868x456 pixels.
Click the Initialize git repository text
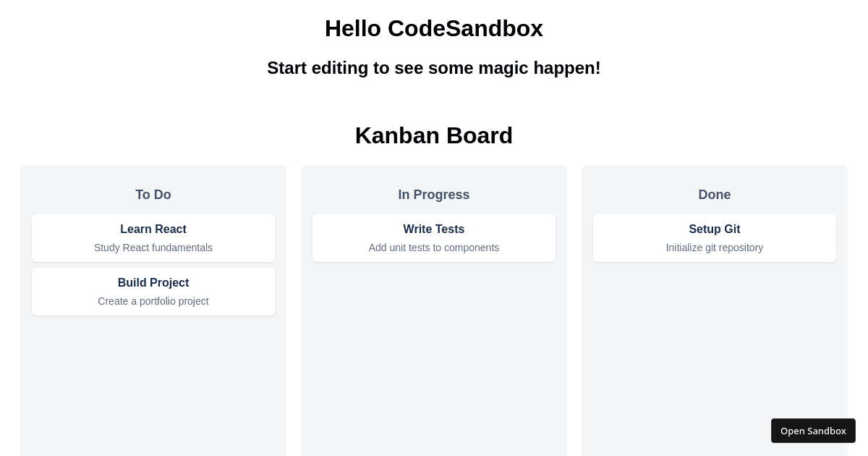[715, 248]
